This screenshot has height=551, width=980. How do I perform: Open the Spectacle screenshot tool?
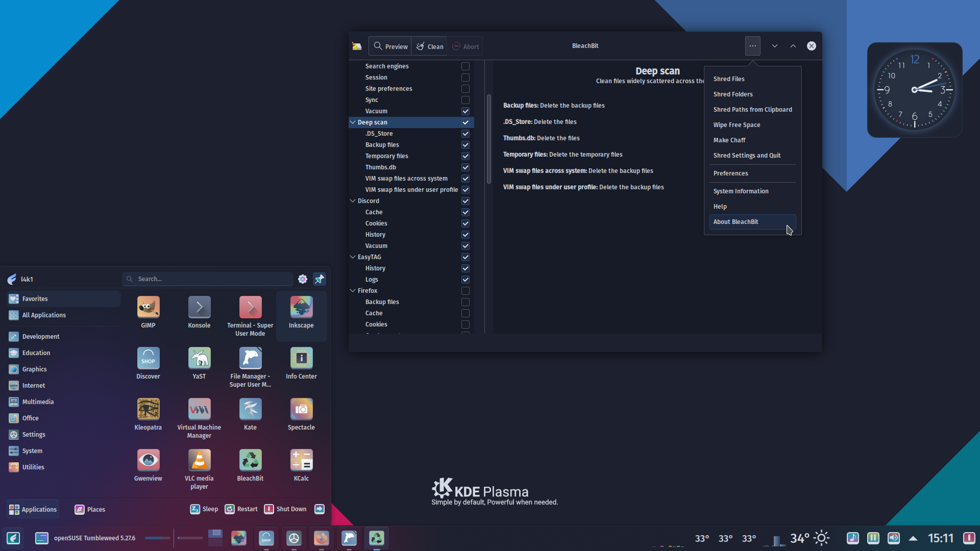(301, 414)
